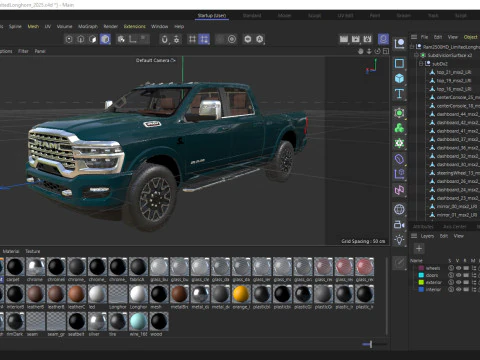Open the Volume menu
Image resolution: width=480 pixels, height=360 pixels.
point(64,26)
